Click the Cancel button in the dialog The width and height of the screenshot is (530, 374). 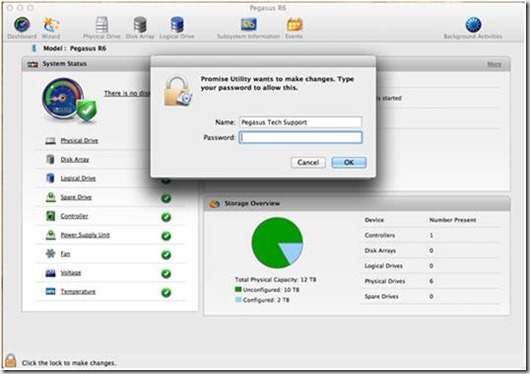coord(308,163)
